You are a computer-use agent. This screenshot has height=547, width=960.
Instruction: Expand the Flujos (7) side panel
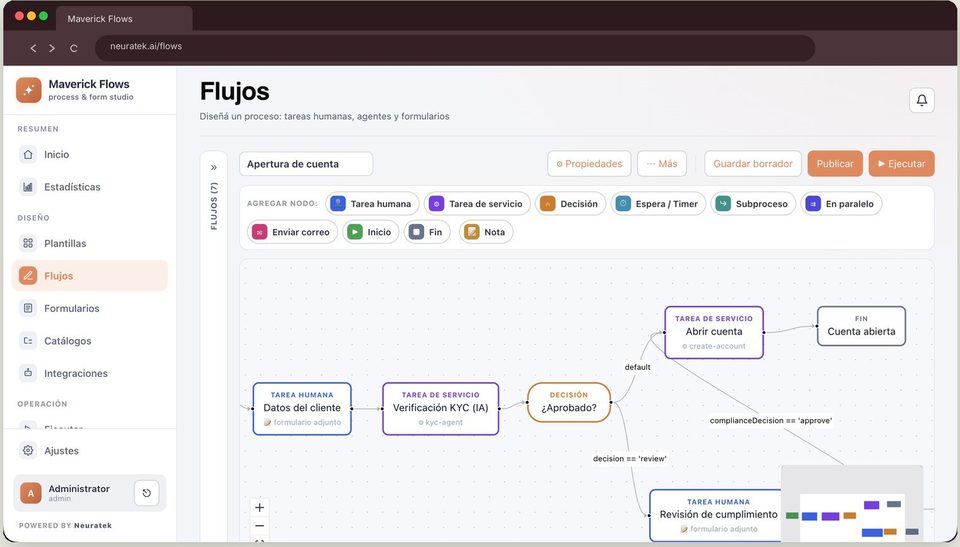[x=214, y=167]
